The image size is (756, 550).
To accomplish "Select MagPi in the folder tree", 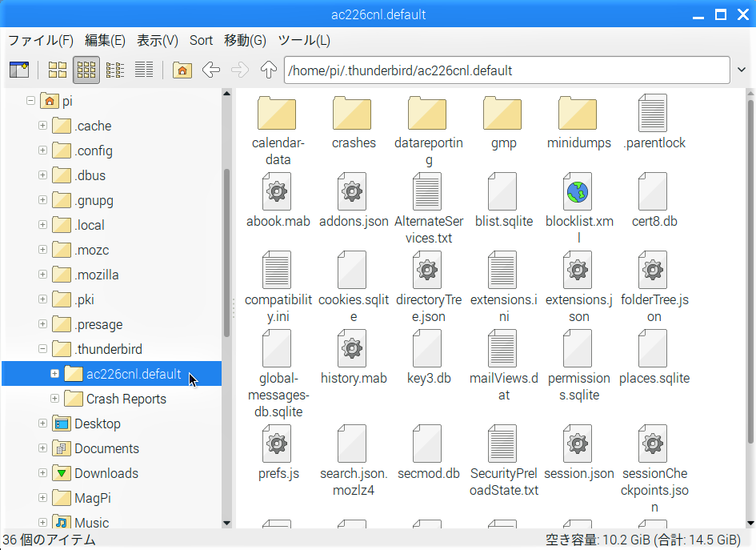I will pyautogui.click(x=93, y=498).
